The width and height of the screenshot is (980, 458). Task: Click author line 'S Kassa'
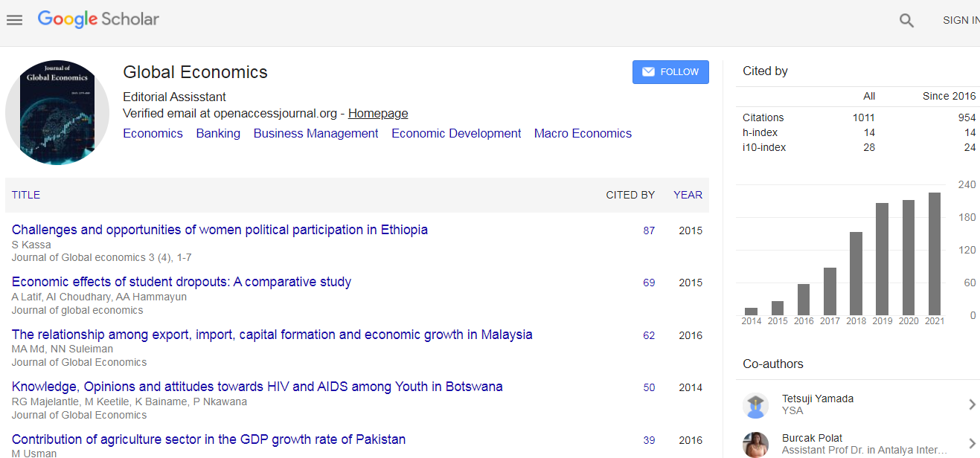point(31,245)
